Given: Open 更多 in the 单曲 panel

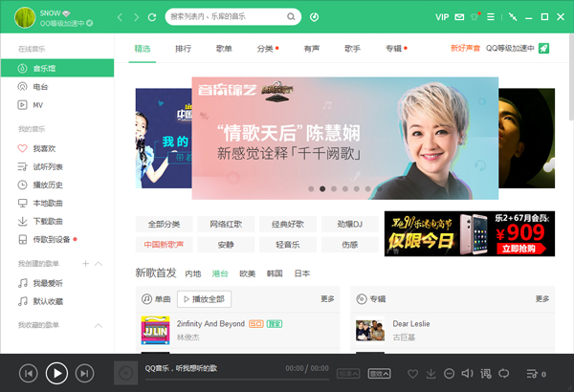Looking at the screenshot, I should coord(327,299).
